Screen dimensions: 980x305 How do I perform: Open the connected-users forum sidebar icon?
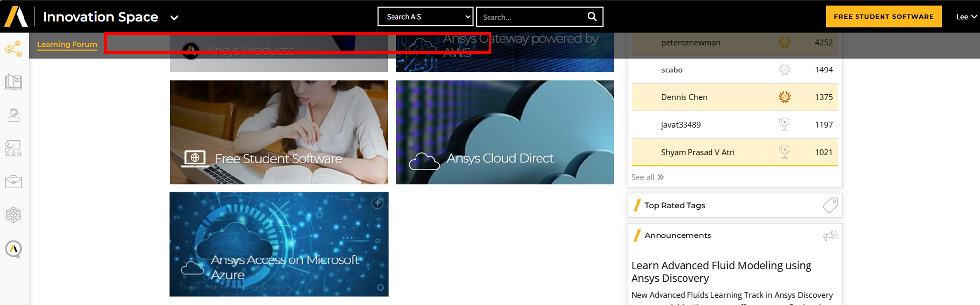pos(13,49)
